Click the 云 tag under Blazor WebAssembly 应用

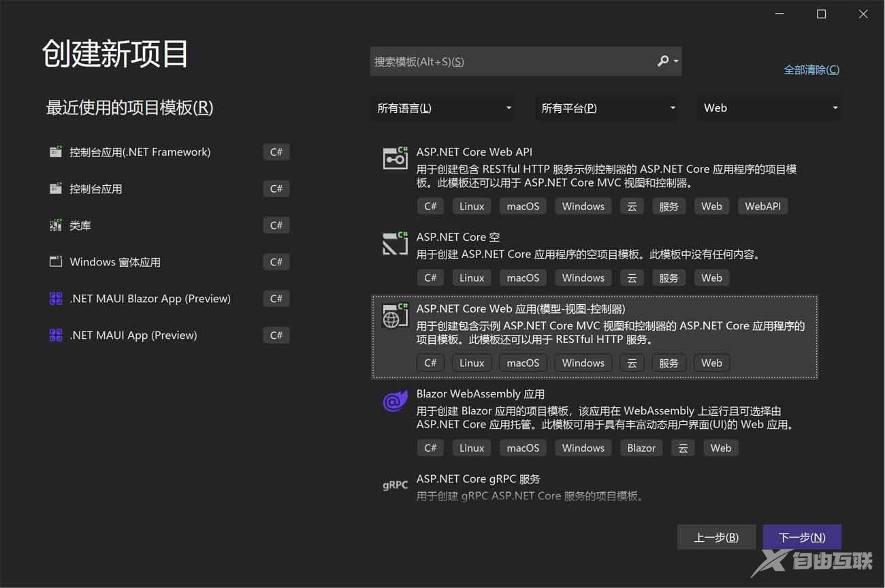click(x=683, y=448)
